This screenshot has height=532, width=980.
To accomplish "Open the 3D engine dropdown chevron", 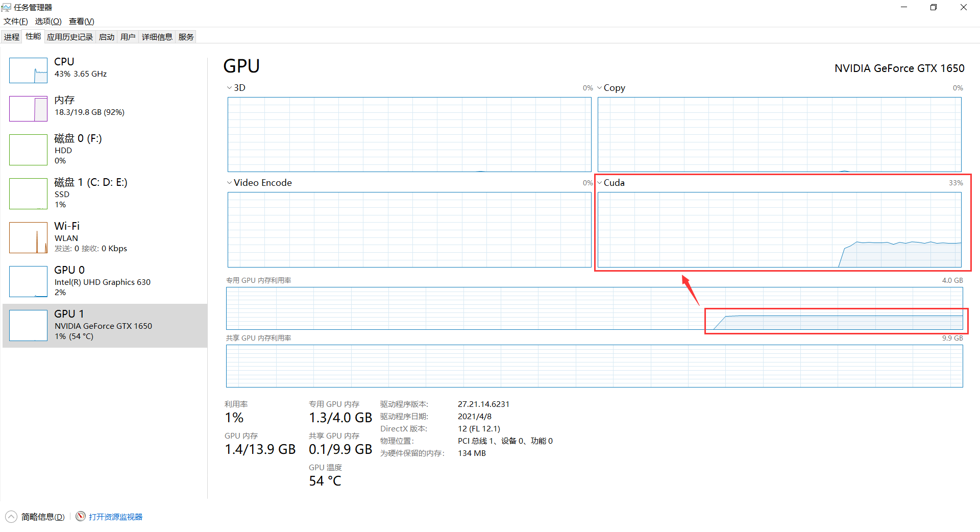I will click(x=229, y=88).
